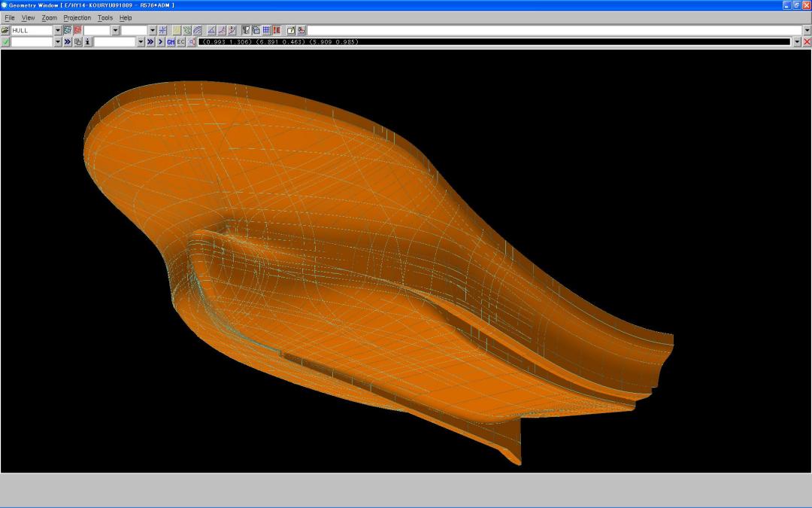Open the dropdown beside the info icon

(140, 42)
